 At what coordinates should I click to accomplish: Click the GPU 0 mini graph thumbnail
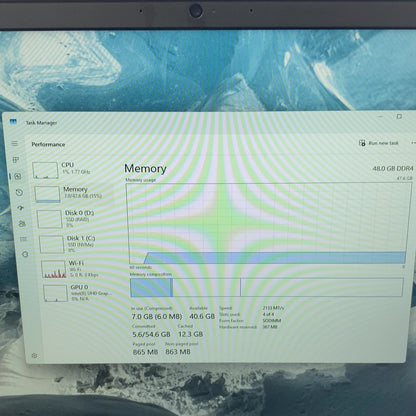pyautogui.click(x=56, y=293)
